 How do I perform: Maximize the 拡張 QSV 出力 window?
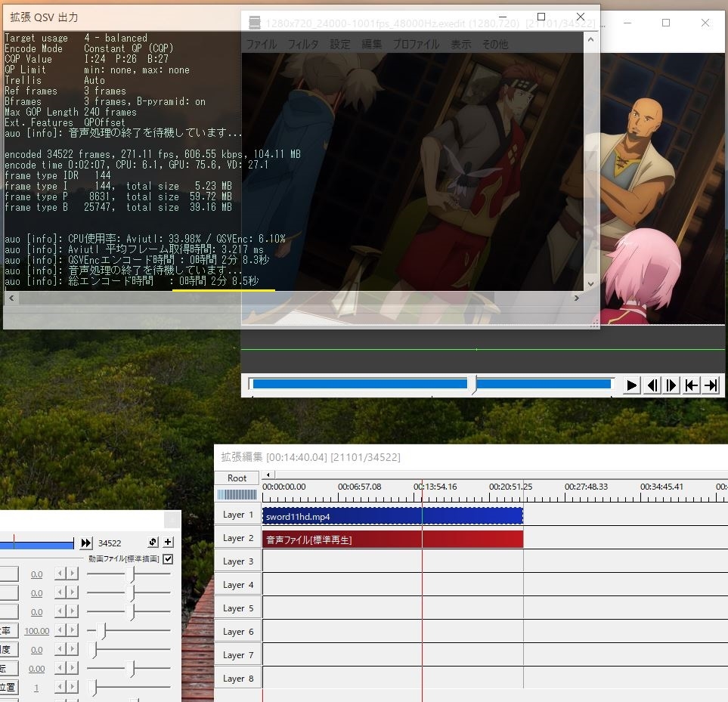pyautogui.click(x=541, y=17)
